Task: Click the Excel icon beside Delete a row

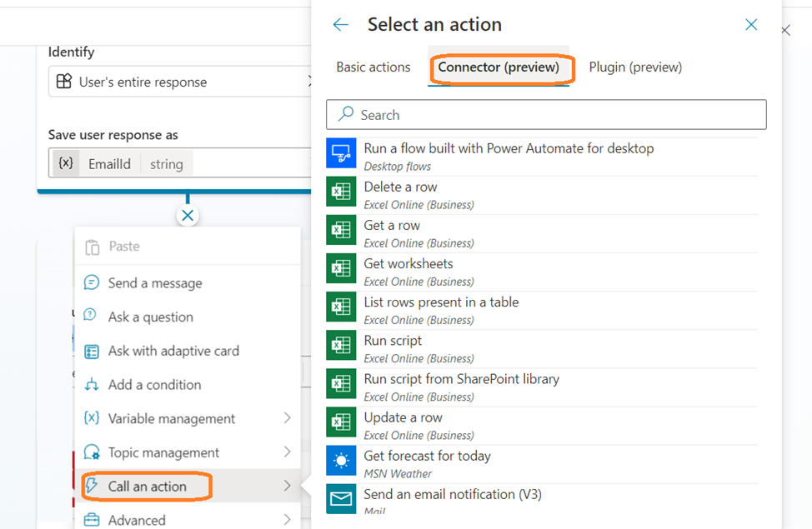Action: click(x=341, y=192)
